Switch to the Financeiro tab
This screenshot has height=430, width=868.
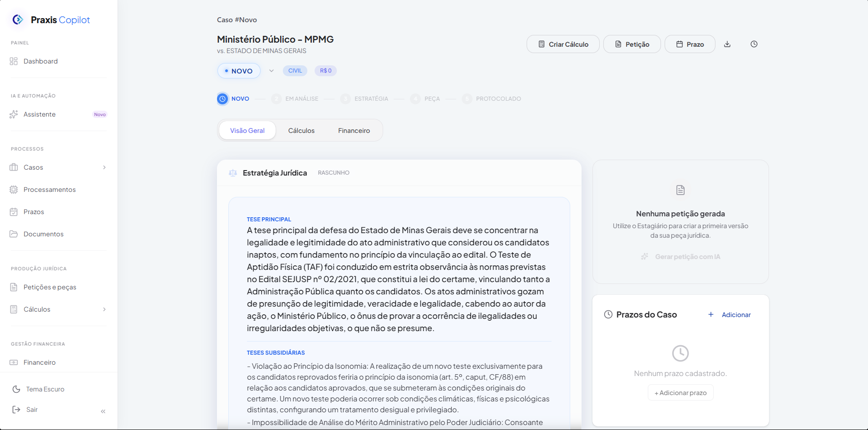[354, 131]
